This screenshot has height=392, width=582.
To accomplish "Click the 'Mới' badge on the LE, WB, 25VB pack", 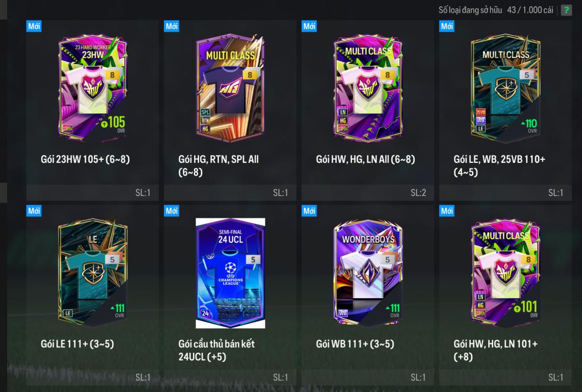I will pos(447,26).
